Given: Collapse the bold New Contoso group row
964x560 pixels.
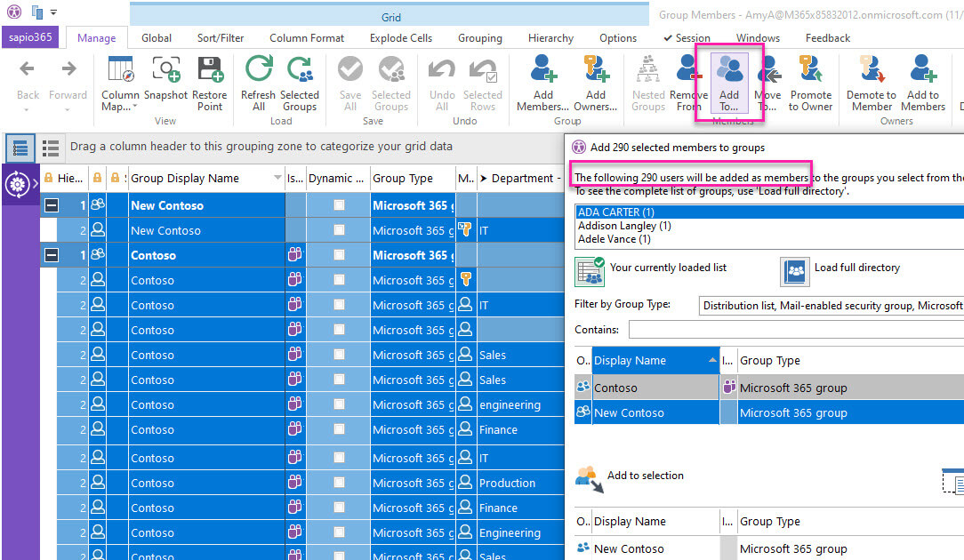Looking at the screenshot, I should click(52, 205).
